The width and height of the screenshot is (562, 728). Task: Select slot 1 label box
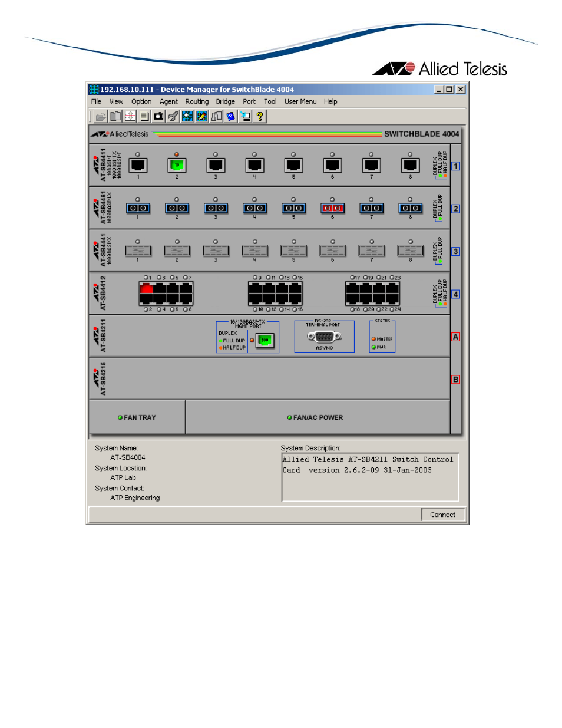[455, 166]
